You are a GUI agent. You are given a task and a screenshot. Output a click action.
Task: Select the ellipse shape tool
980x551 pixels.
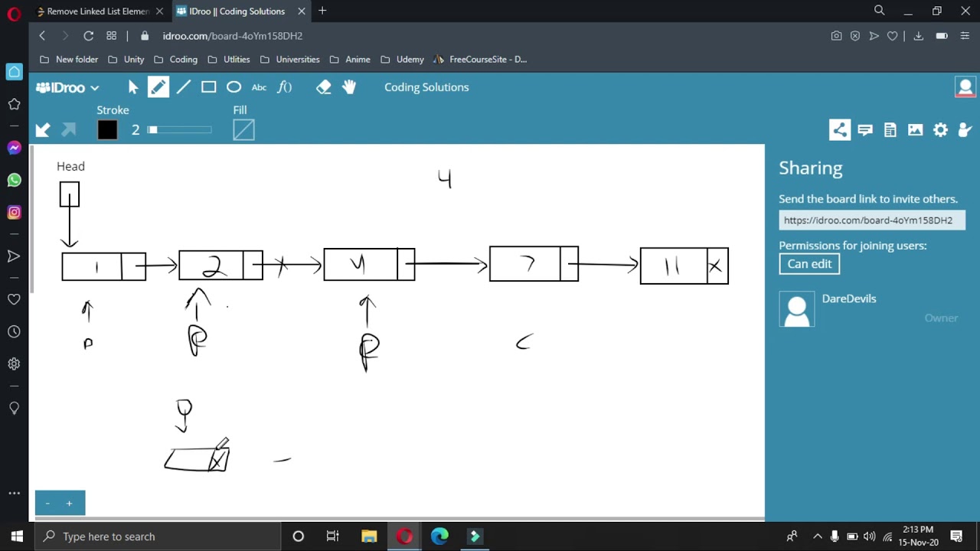234,87
